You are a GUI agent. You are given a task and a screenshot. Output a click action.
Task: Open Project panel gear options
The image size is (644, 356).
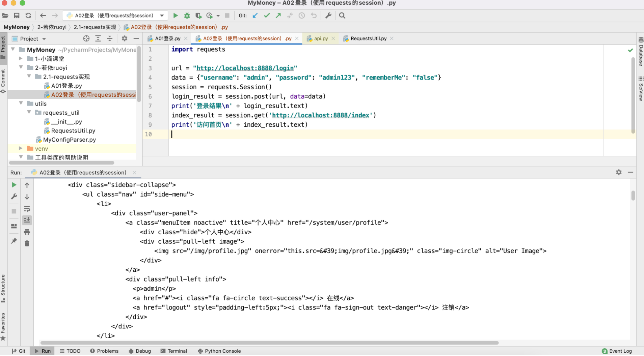(125, 38)
